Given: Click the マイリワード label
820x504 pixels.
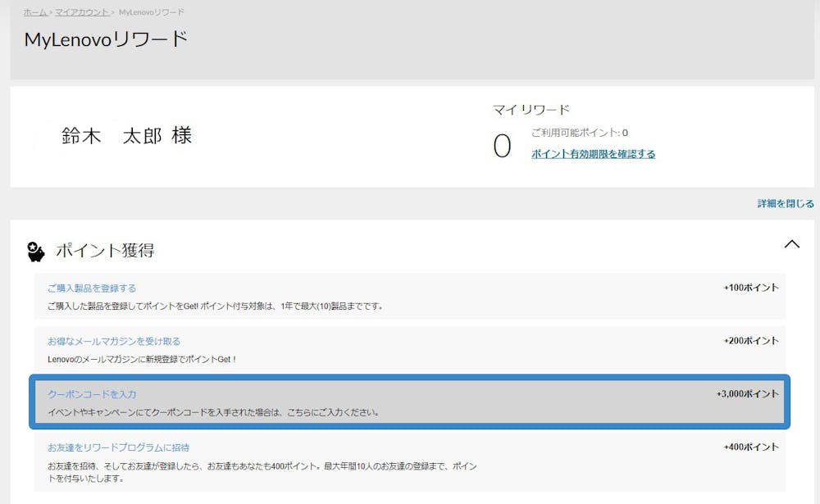Looking at the screenshot, I should coord(531,110).
